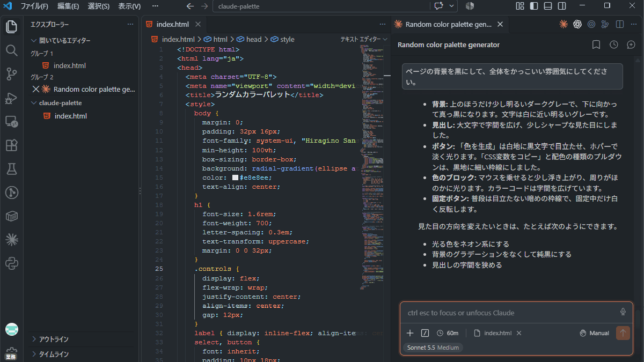This screenshot has width=644, height=362.
Task: Click the bookmark icon in Claude header
Action: (596, 45)
